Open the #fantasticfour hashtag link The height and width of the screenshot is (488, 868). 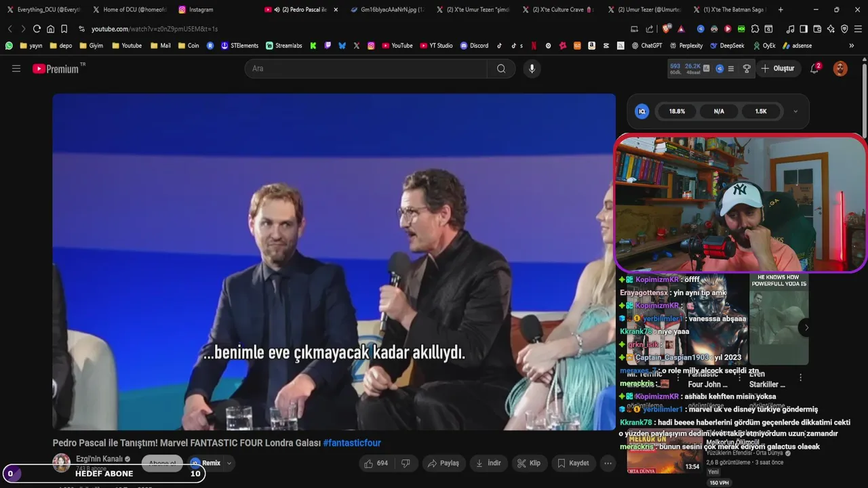(352, 443)
